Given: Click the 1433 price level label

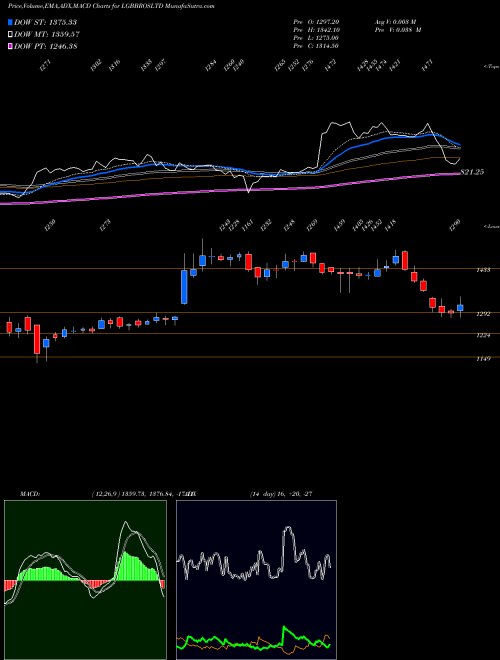Looking at the screenshot, I should click(x=483, y=270).
